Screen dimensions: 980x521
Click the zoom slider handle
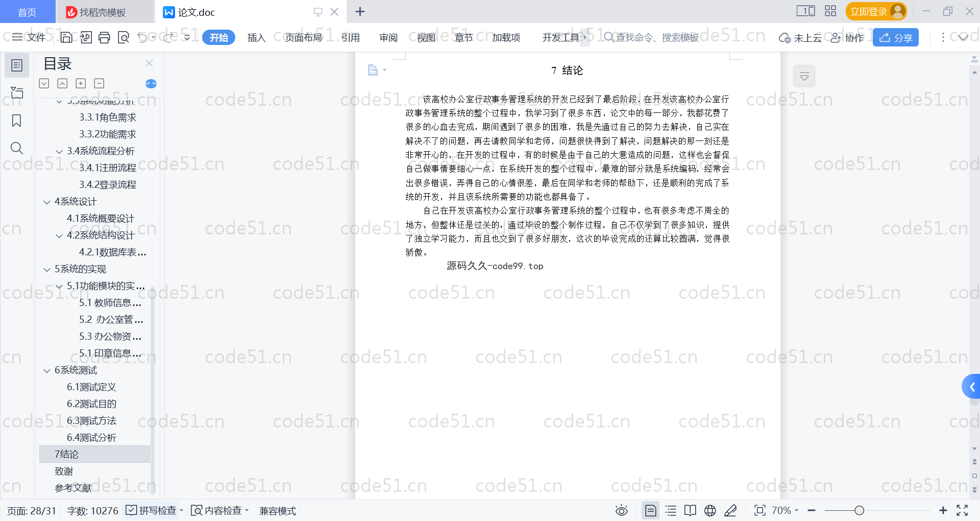click(x=860, y=510)
